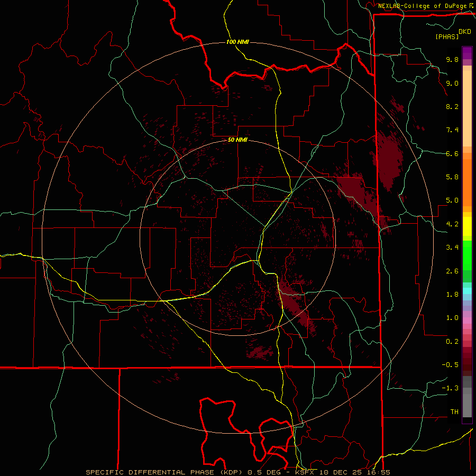The width and height of the screenshot is (476, 476).
Task: Click the 1.0 scale value
Action: coord(452,318)
